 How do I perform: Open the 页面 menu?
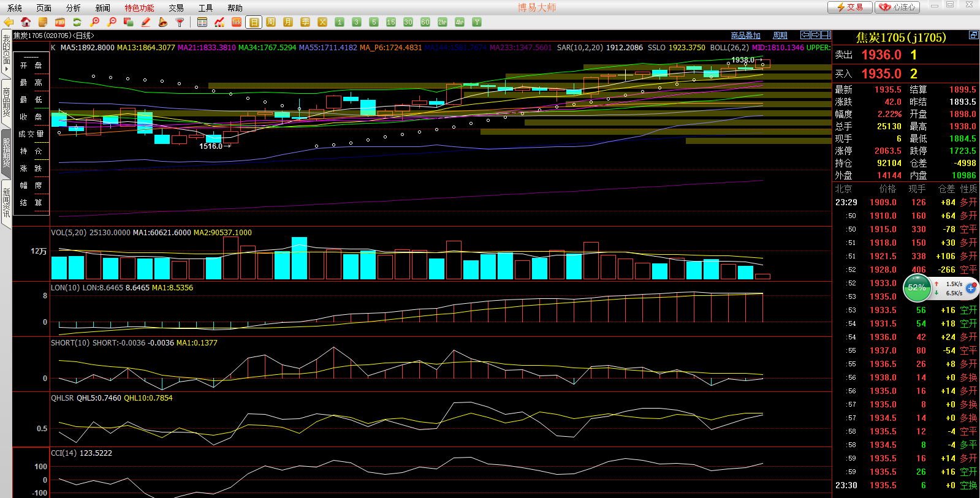44,8
